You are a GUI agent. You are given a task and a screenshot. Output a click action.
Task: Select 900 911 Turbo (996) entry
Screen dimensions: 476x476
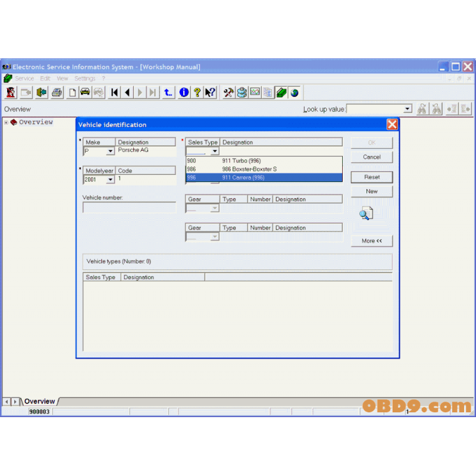(264, 161)
